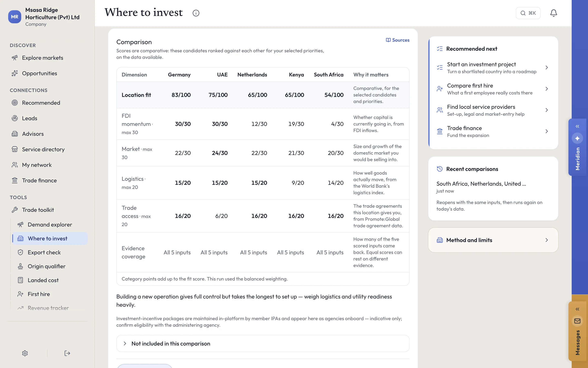Click the Origin qualifier stamp icon
Image resolution: width=588 pixels, height=368 pixels.
tap(20, 266)
